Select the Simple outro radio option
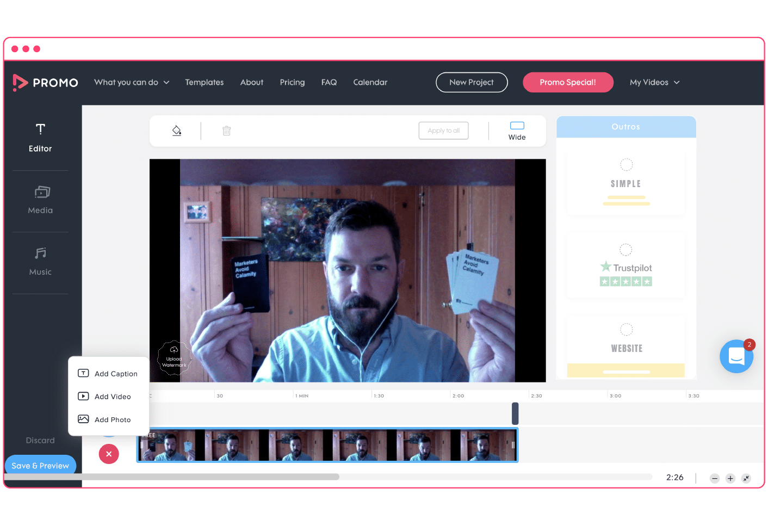 (x=626, y=164)
